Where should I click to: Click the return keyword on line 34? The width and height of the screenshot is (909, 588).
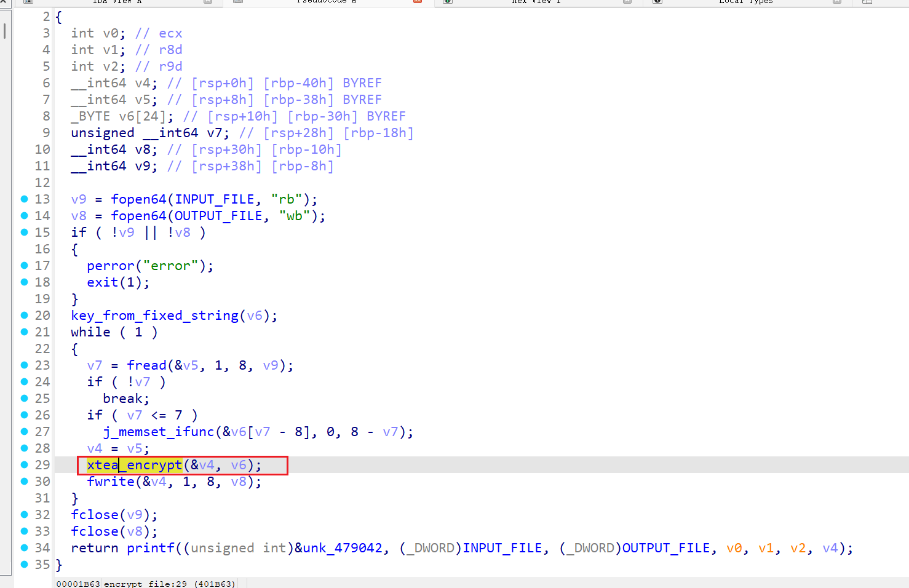pos(95,548)
